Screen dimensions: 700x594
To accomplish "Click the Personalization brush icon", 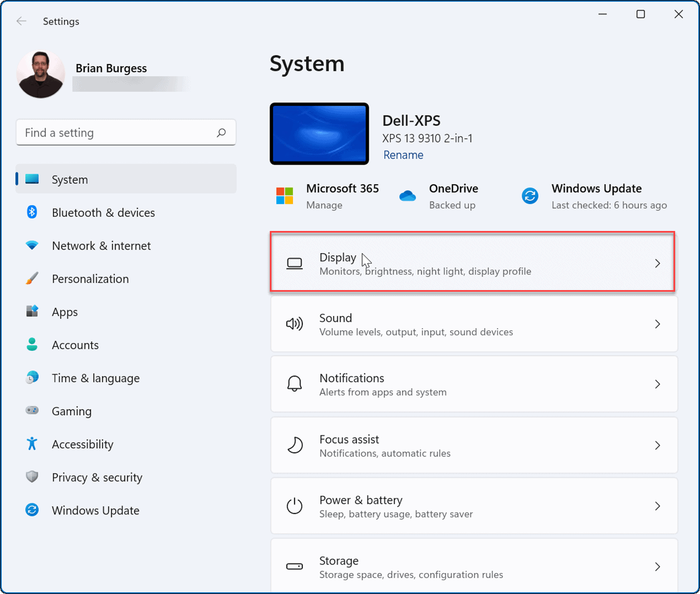I will tap(32, 278).
